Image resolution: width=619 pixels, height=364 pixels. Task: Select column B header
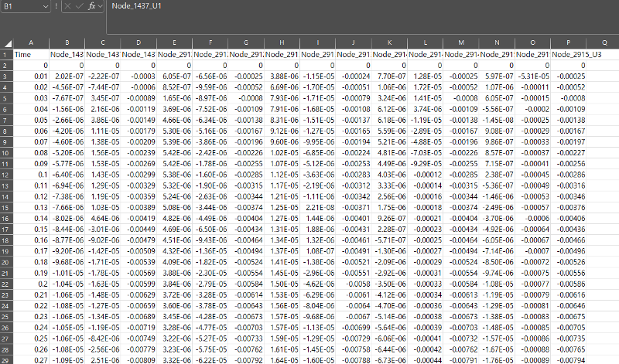(67, 43)
